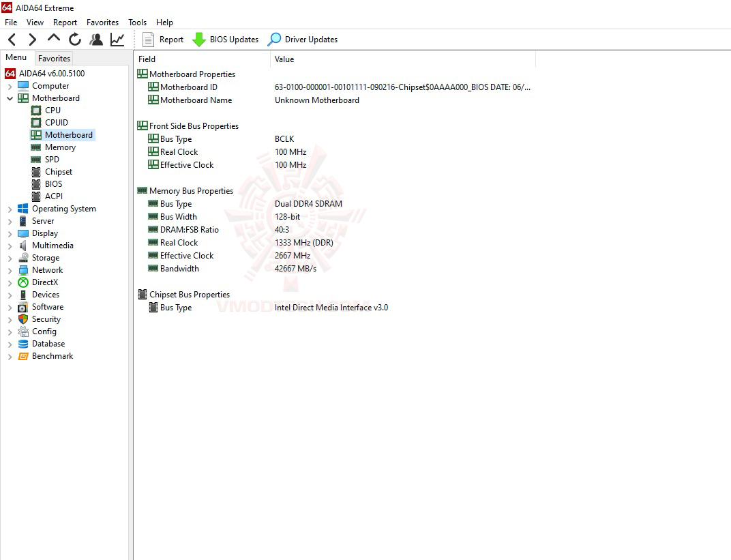Viewport: 731px width, 560px height.
Task: Click the user profile toolbar icon
Action: pos(96,39)
